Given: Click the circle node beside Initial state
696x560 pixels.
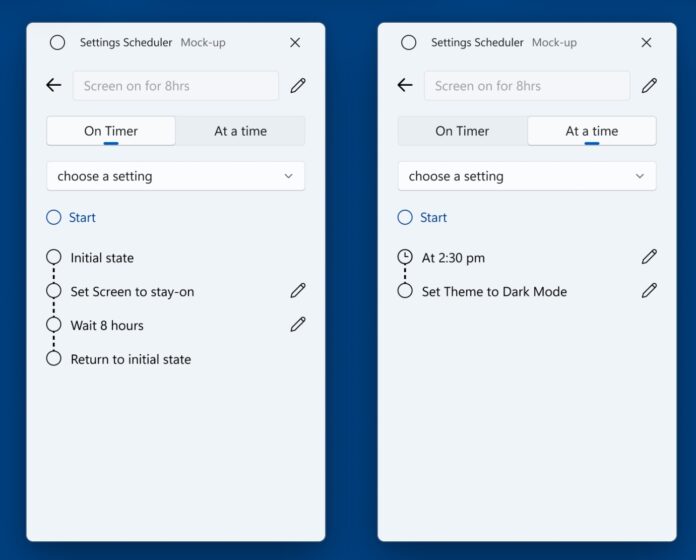Looking at the screenshot, I should pyautogui.click(x=54, y=256).
